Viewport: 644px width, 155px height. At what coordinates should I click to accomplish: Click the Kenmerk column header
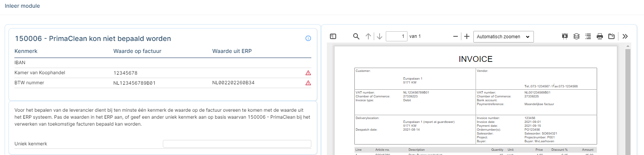pos(26,51)
